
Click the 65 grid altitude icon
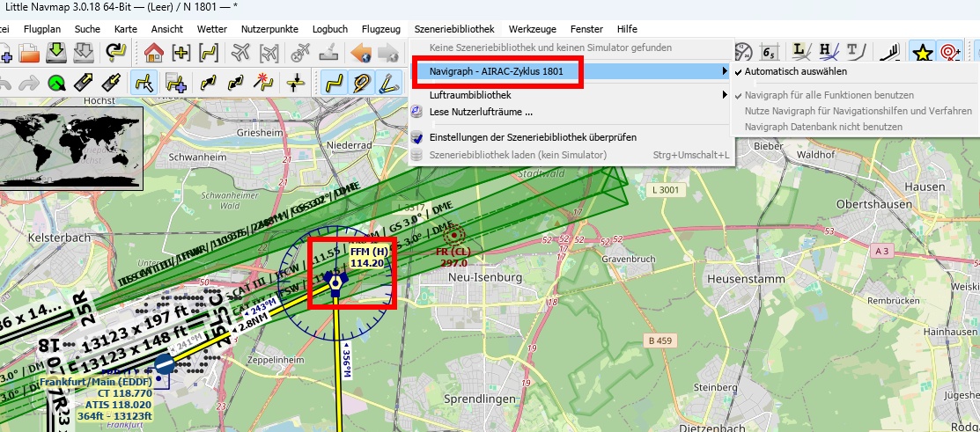click(770, 53)
